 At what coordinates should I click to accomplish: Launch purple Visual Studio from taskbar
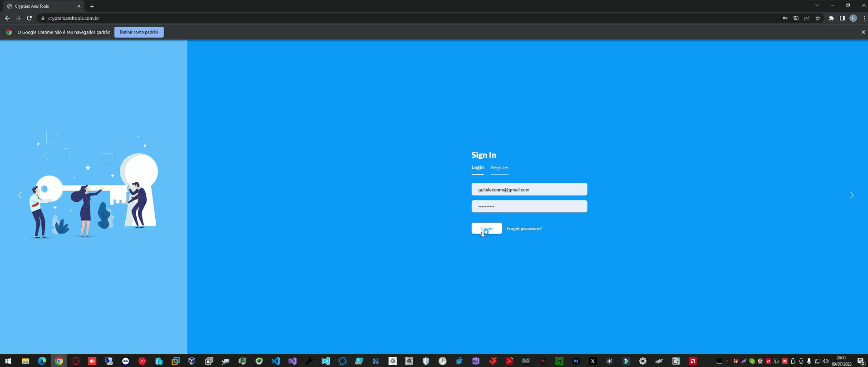coord(292,361)
